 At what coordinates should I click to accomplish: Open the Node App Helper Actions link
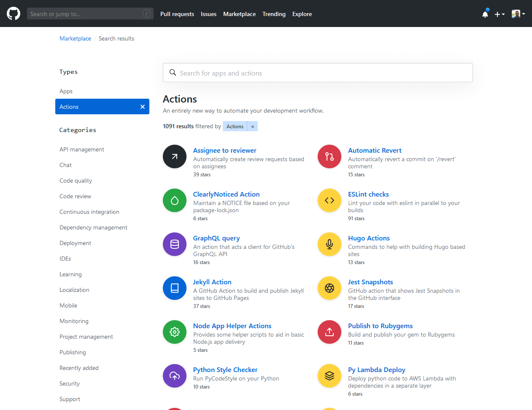232,326
